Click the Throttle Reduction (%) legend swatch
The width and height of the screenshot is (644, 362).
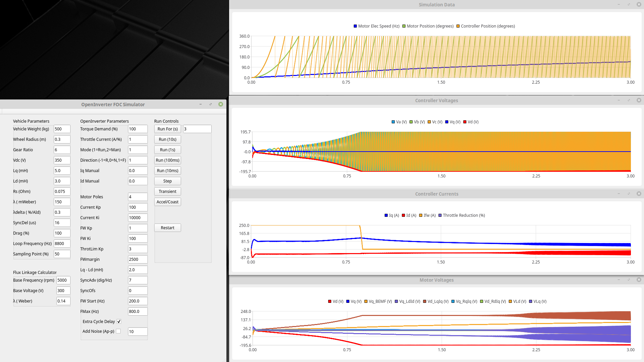(440, 215)
